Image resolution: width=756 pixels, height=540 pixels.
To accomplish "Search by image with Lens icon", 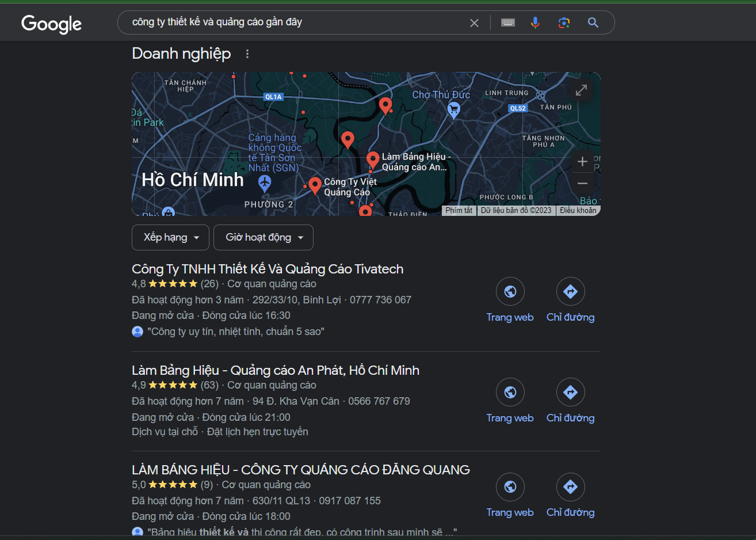I will [564, 22].
